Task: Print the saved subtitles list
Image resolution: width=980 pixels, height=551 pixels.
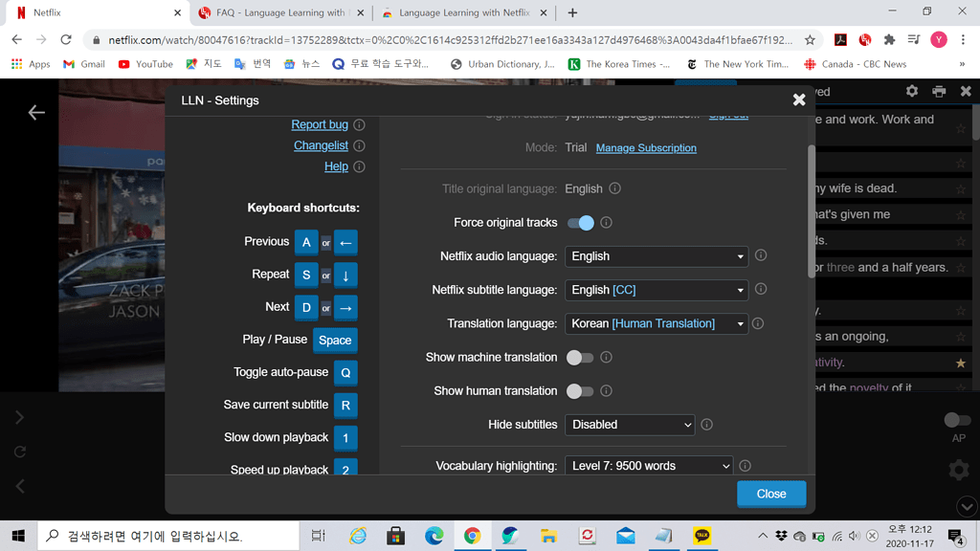Action: (939, 90)
